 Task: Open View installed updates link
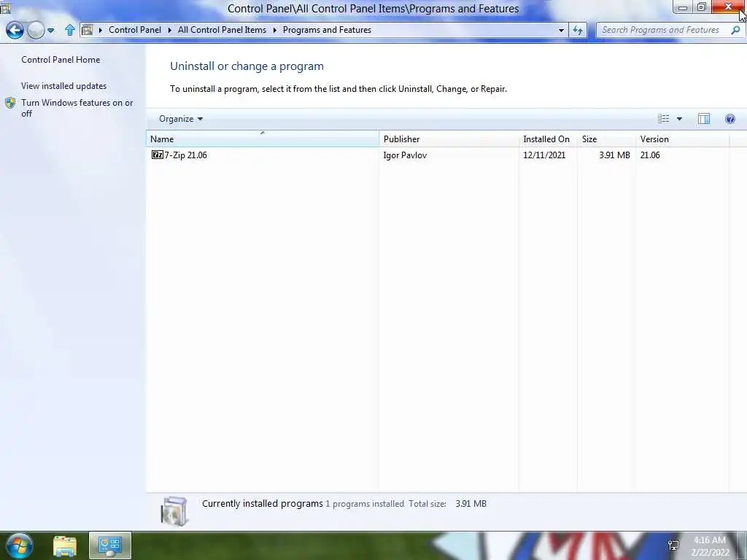point(64,86)
